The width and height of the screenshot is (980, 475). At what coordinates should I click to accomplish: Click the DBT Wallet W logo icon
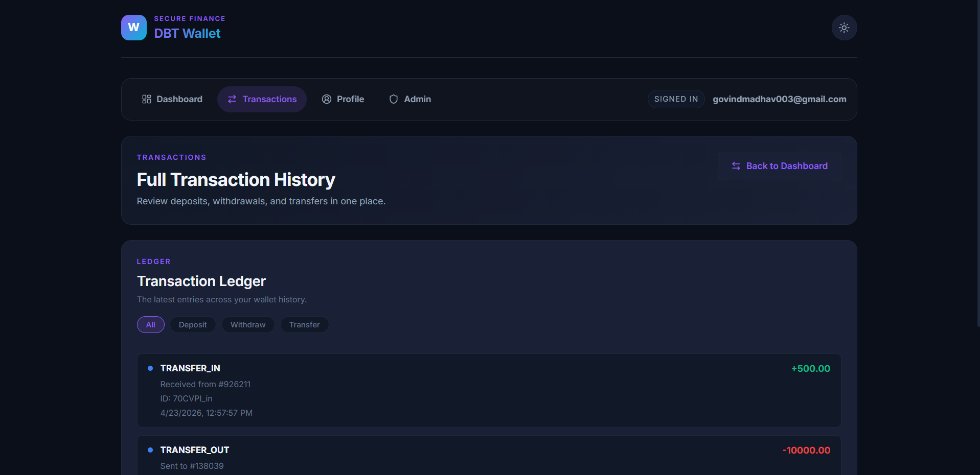(134, 28)
